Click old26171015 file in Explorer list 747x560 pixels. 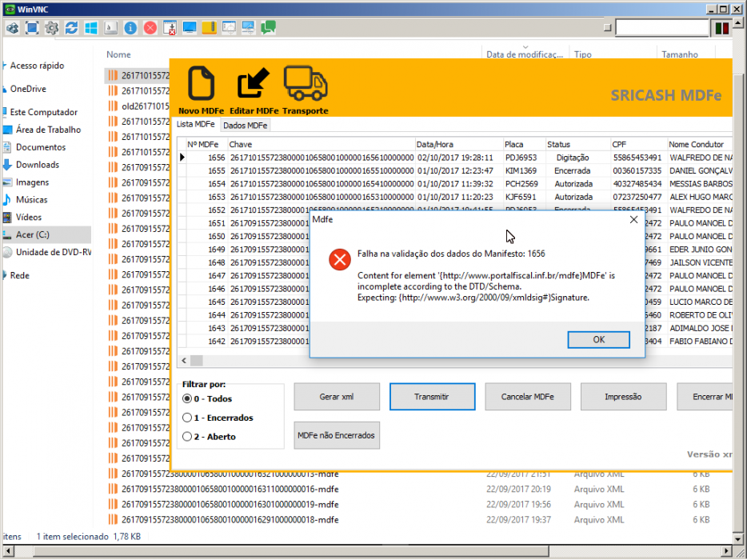[x=146, y=106]
